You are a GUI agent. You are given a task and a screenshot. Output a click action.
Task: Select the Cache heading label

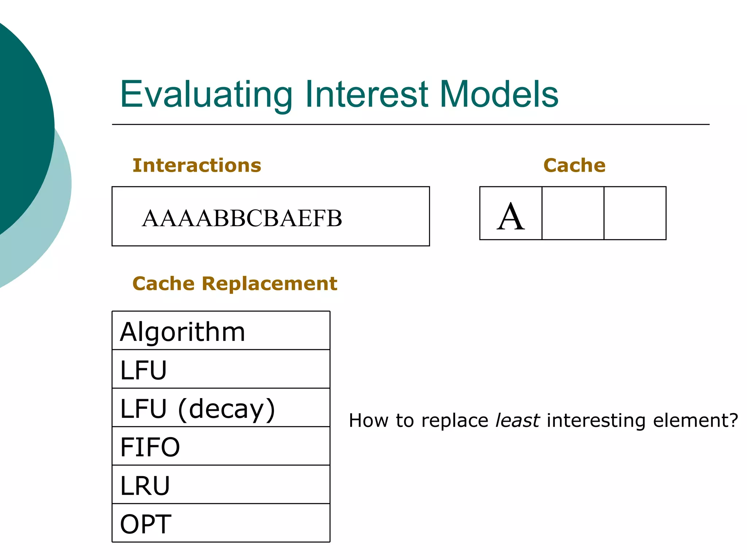(x=574, y=166)
